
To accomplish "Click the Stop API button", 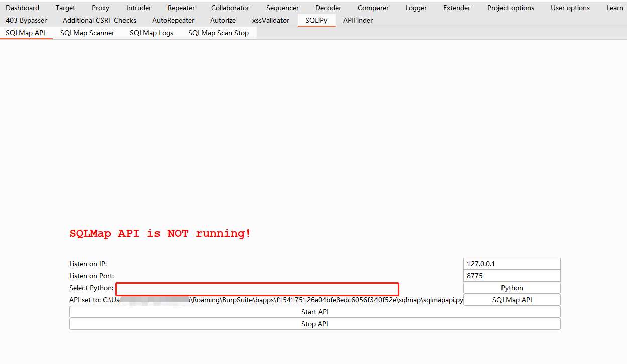I will click(315, 324).
